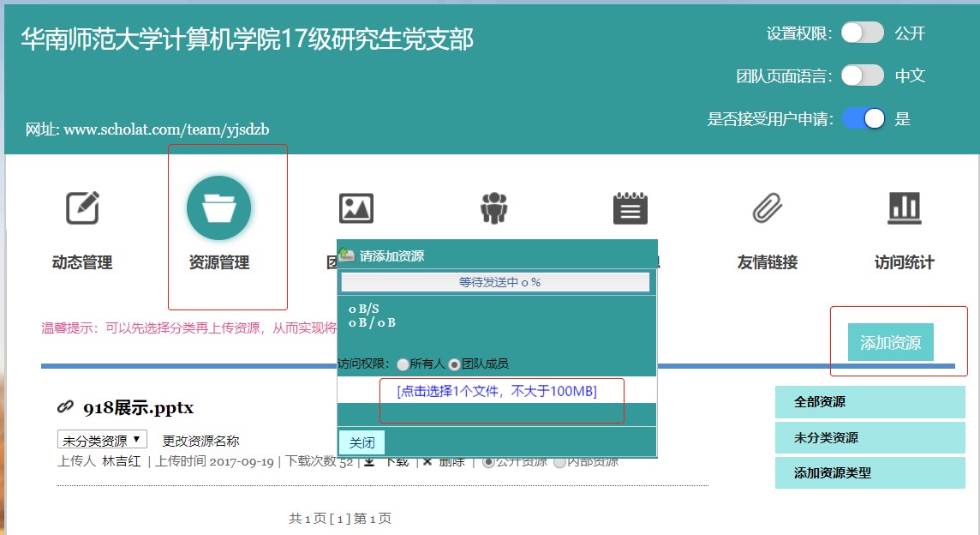Expand the 未分类资源 category dropdown
This screenshot has width=980, height=535.
tap(102, 441)
